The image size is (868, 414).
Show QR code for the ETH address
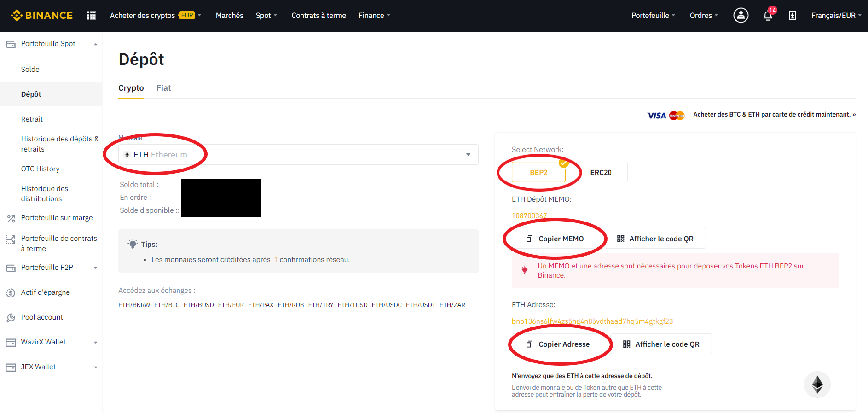click(x=661, y=344)
